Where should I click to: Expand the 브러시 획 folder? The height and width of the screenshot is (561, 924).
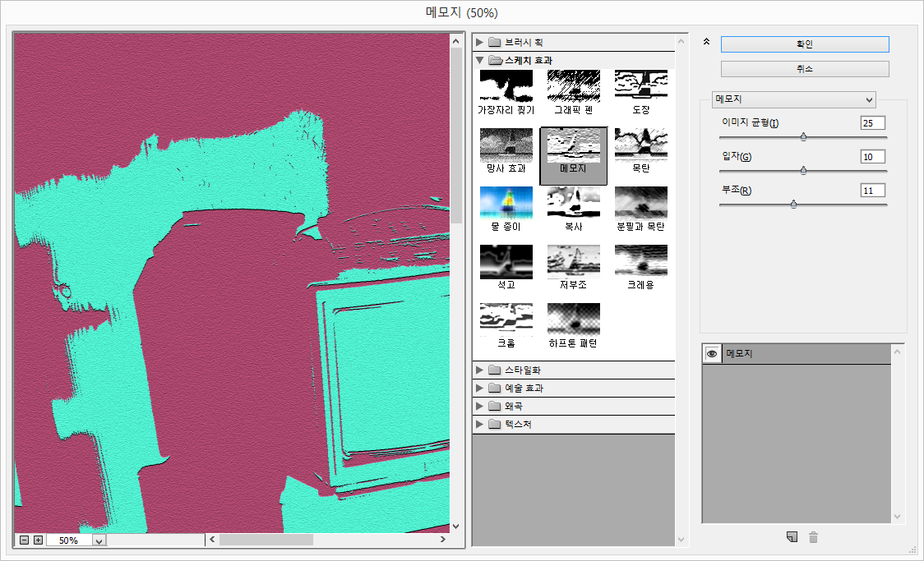[x=480, y=42]
